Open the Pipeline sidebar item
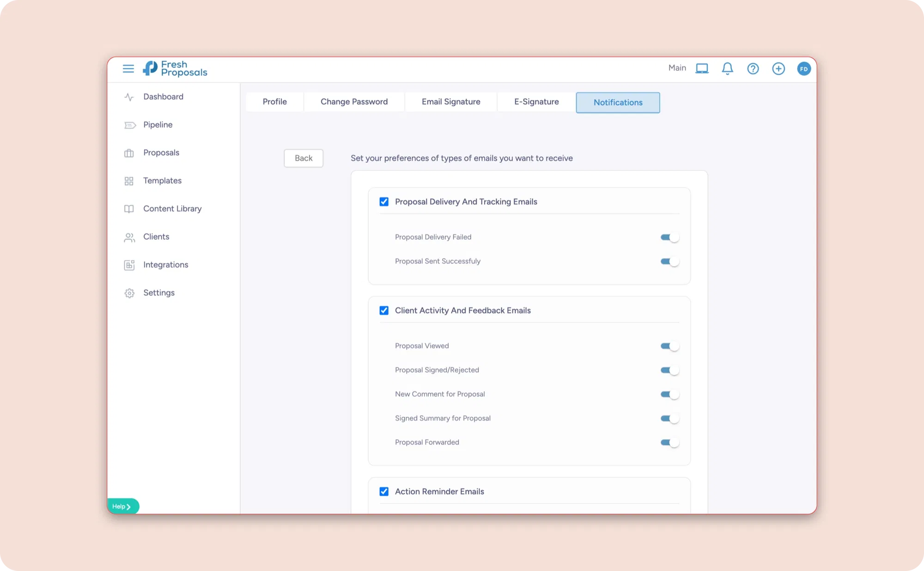924x571 pixels. pyautogui.click(x=158, y=125)
